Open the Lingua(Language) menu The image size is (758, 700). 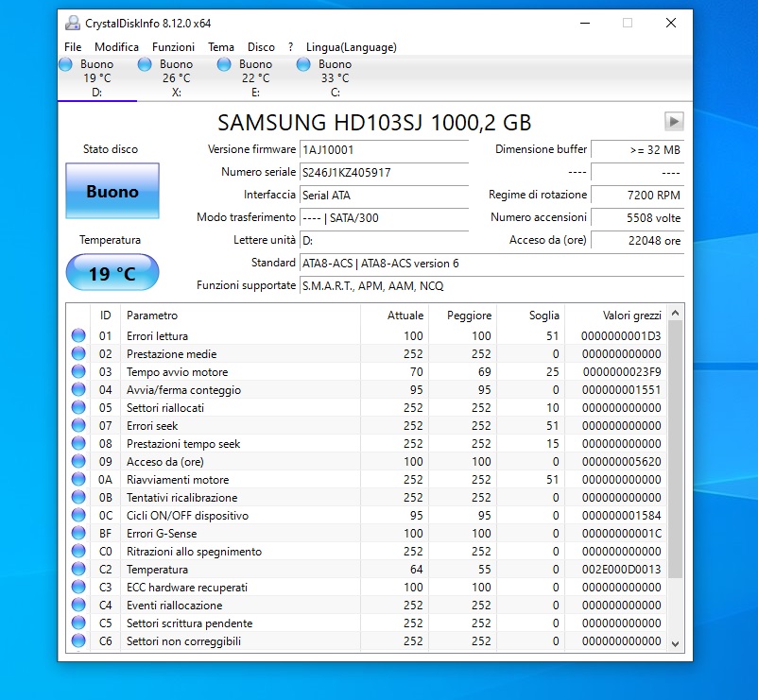351,47
